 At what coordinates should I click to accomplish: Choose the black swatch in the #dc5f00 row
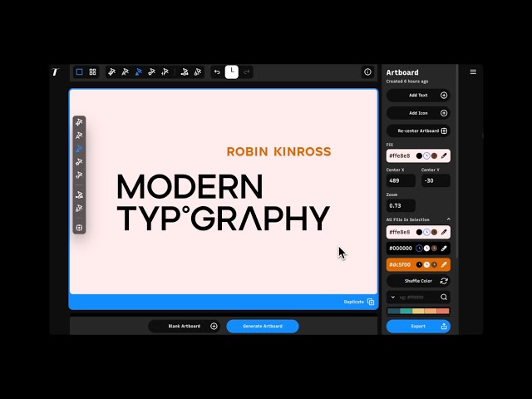click(x=419, y=264)
